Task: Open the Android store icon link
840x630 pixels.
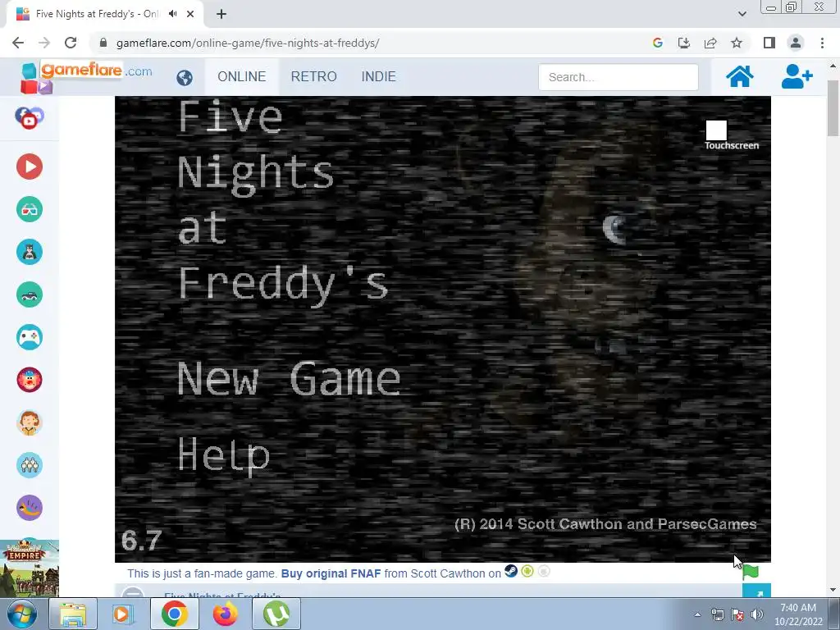Action: (x=527, y=572)
